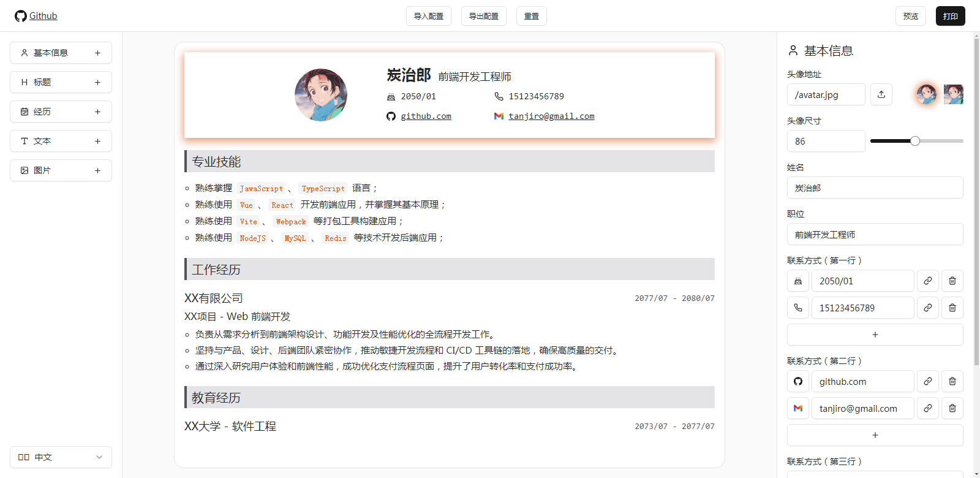Add a 图片 block from sidebar
This screenshot has height=478, width=980.
pos(61,170)
